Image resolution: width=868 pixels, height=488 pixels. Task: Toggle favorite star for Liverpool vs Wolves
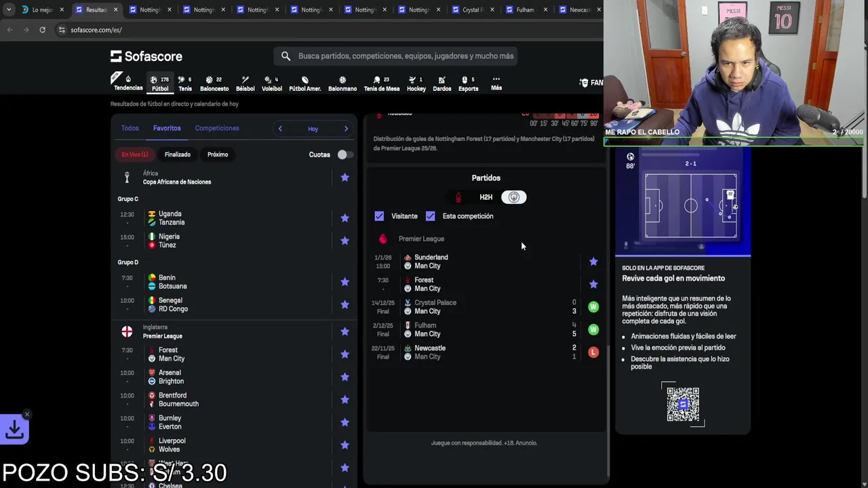point(344,445)
